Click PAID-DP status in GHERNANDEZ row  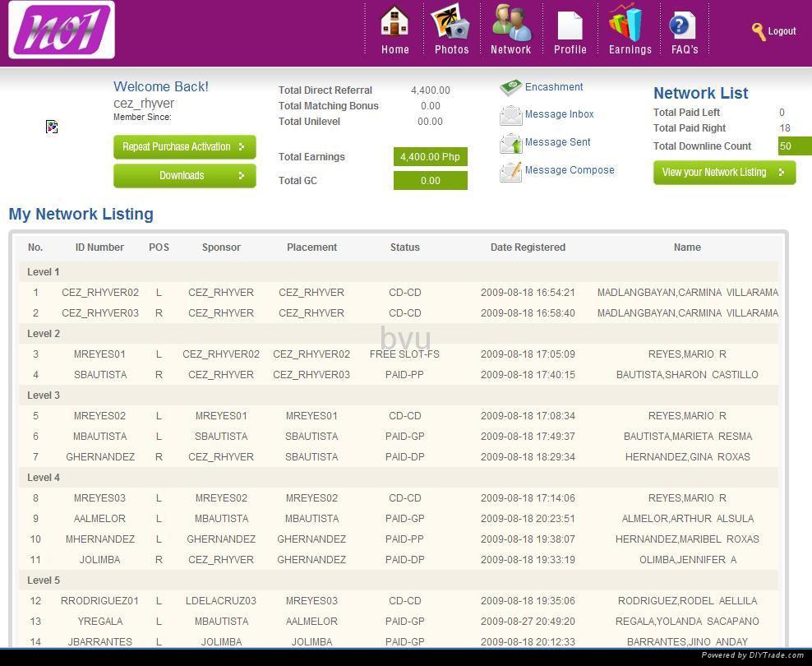pos(404,457)
